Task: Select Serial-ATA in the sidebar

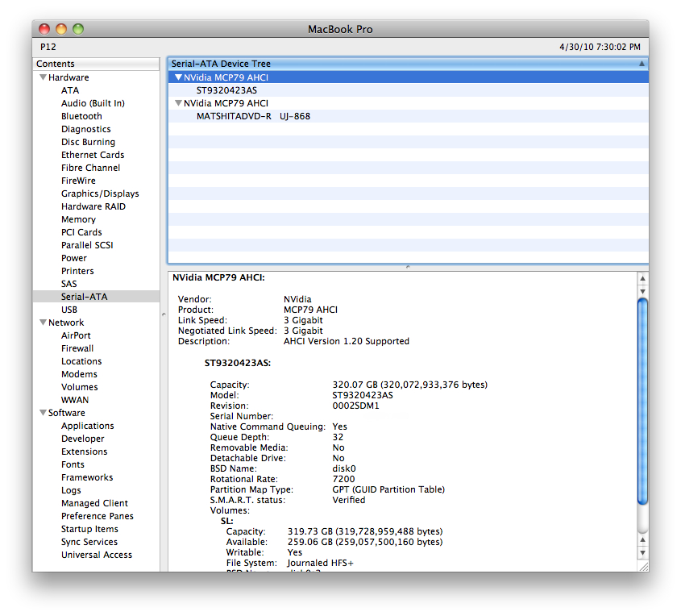Action: click(96, 297)
